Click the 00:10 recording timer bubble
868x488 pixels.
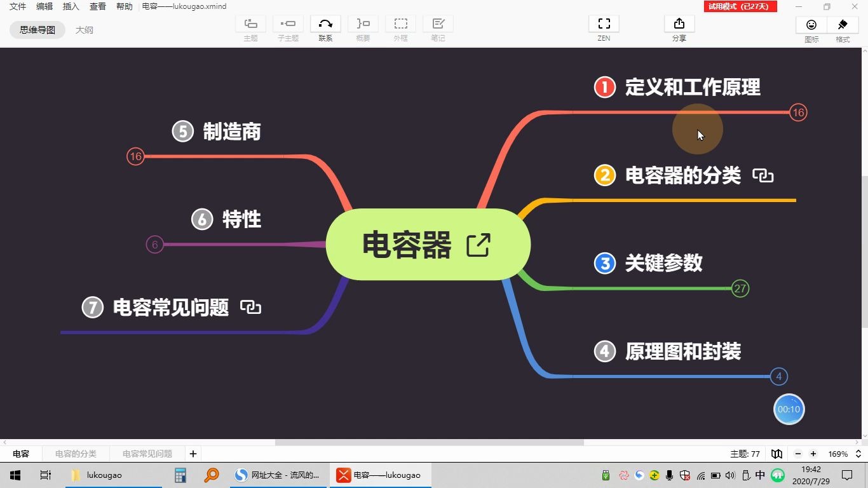coord(789,409)
